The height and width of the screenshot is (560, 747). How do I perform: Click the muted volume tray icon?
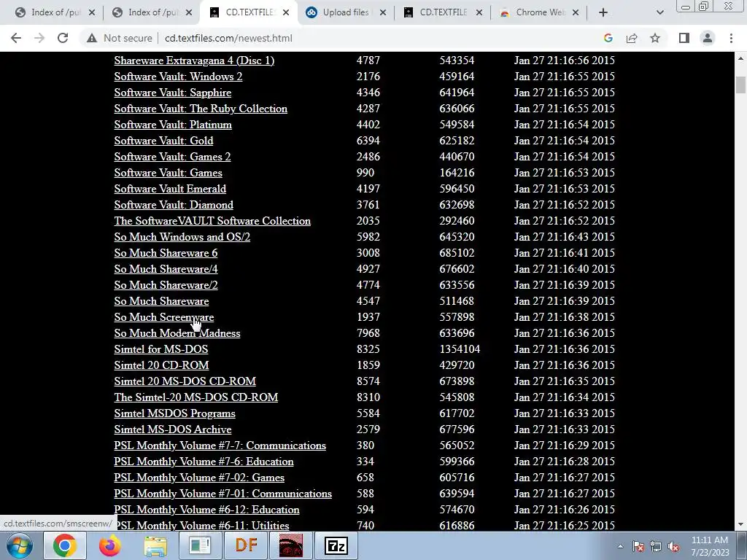[x=673, y=547]
